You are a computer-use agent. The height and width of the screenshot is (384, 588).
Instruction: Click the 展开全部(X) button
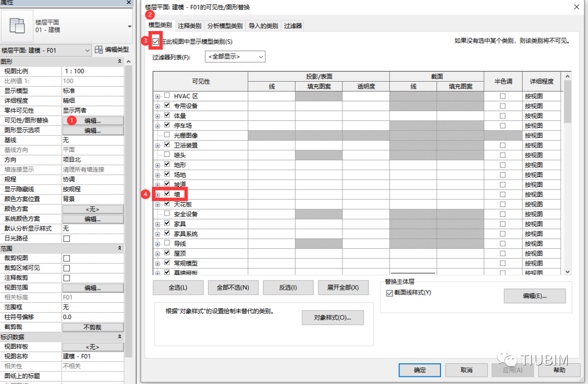[343, 288]
